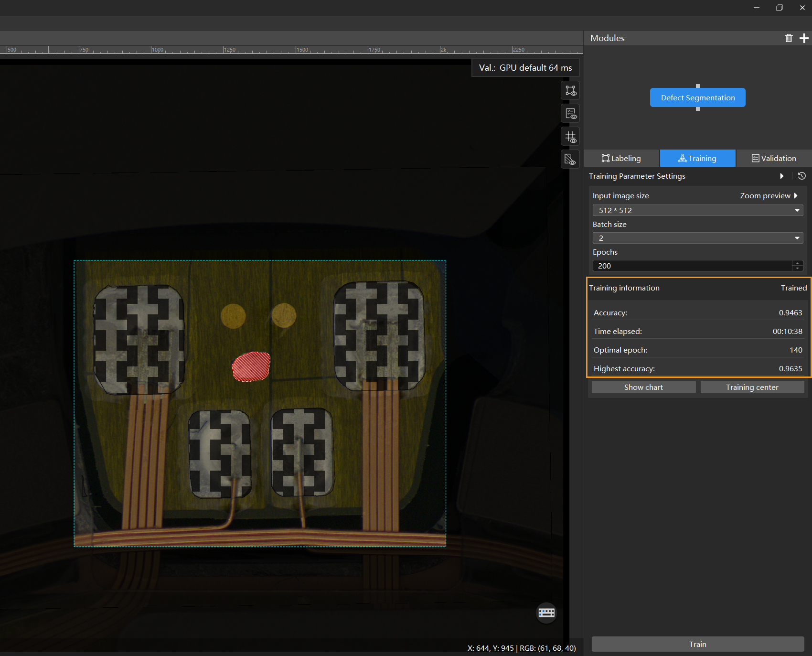Select Defect Segmentation module node
This screenshot has height=656, width=812.
pyautogui.click(x=698, y=97)
